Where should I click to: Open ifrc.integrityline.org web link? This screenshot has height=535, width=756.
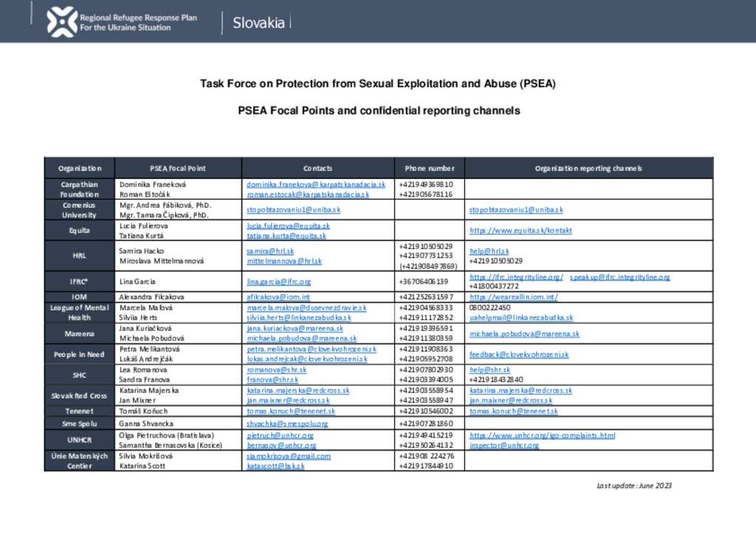coord(516,277)
